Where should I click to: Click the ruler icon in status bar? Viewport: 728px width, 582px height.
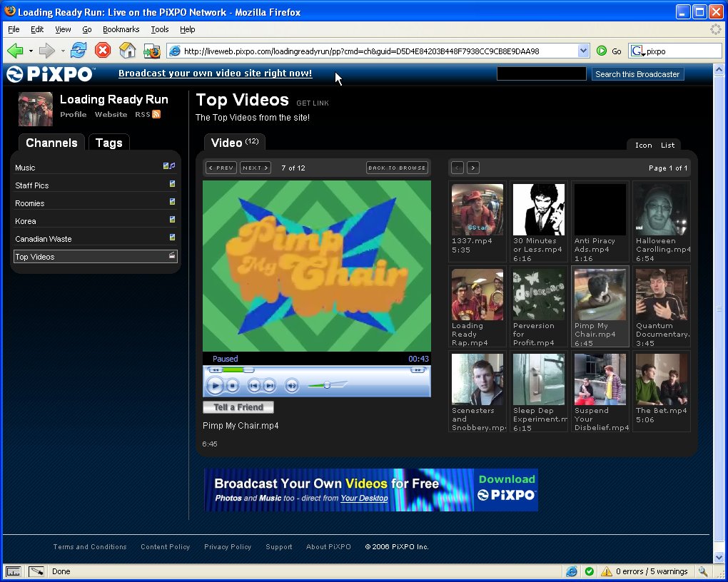[14, 571]
